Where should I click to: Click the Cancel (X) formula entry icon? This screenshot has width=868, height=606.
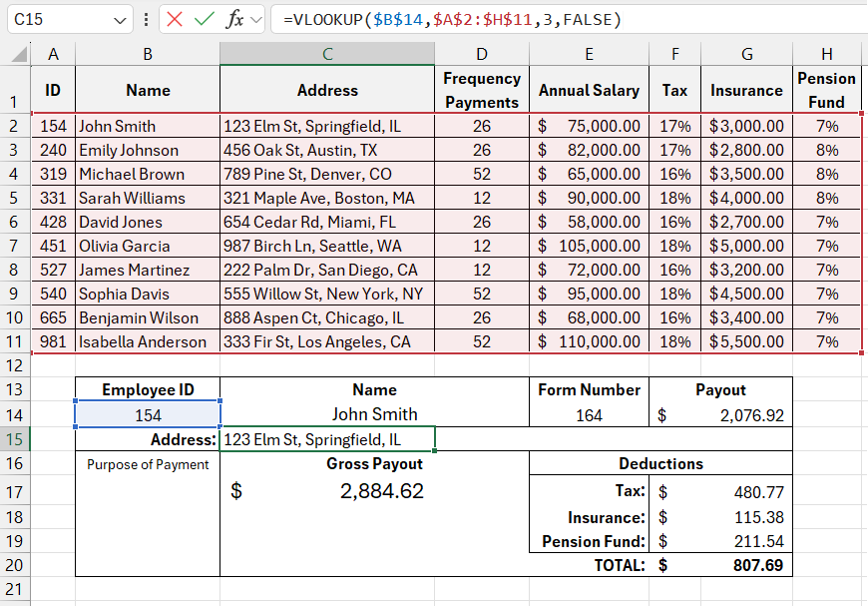176,20
